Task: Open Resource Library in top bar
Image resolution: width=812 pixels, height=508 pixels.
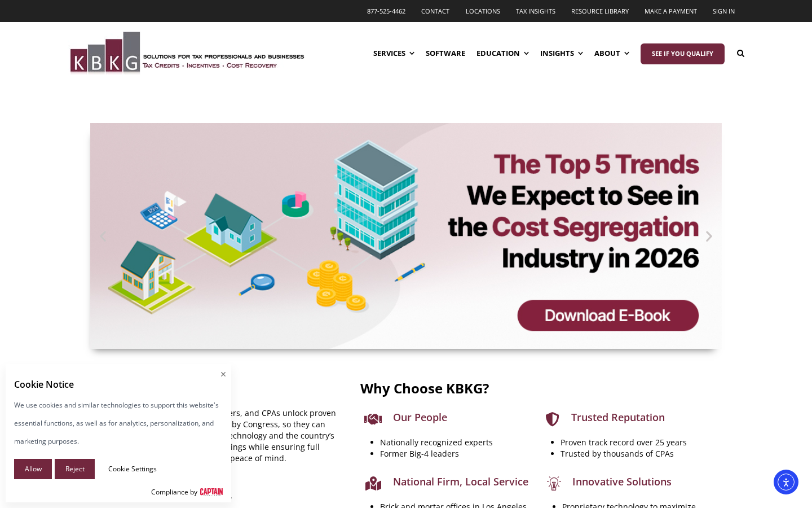Action: pos(599,11)
